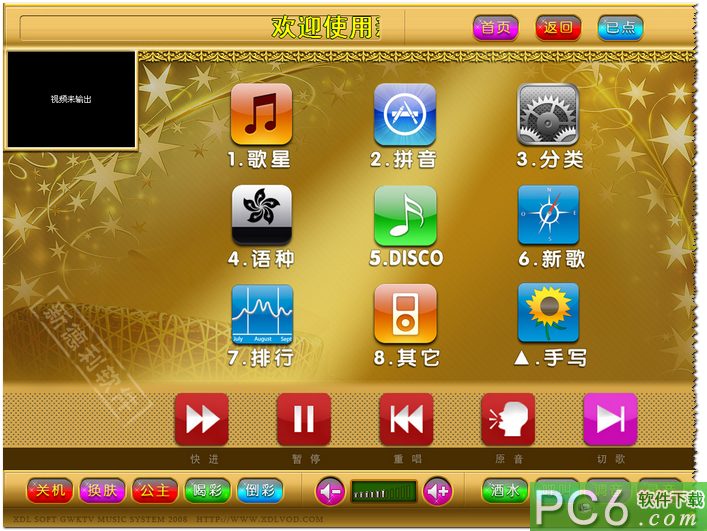Click the 2.拼音 text label

click(x=404, y=160)
